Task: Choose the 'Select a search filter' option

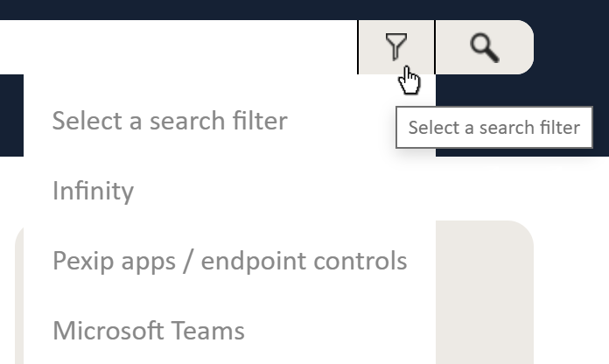Action: pyautogui.click(x=170, y=121)
